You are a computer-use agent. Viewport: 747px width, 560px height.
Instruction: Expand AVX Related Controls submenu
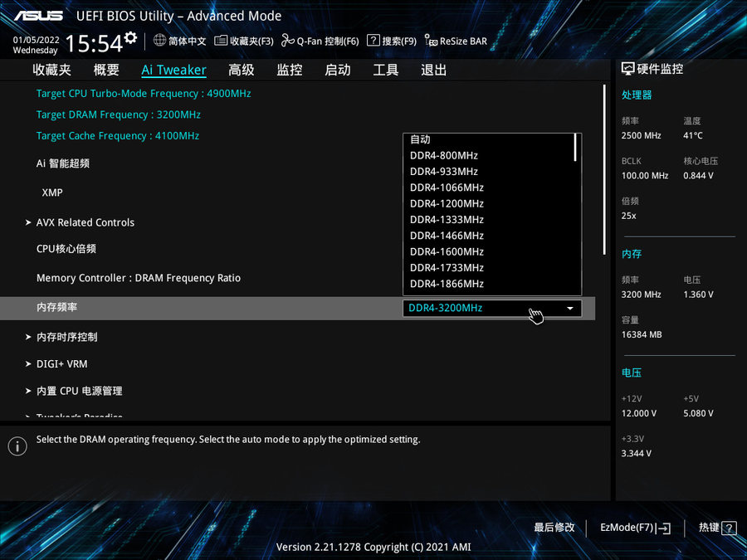pyautogui.click(x=85, y=222)
